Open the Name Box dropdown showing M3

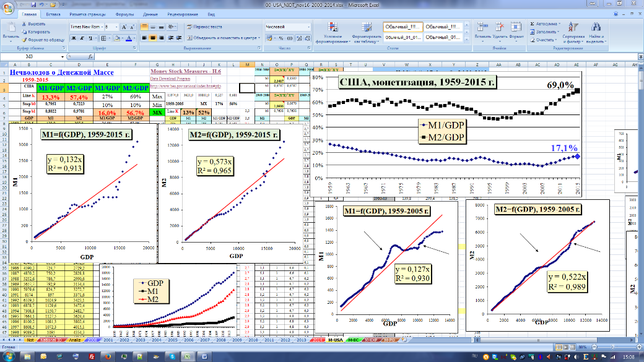pos(63,56)
